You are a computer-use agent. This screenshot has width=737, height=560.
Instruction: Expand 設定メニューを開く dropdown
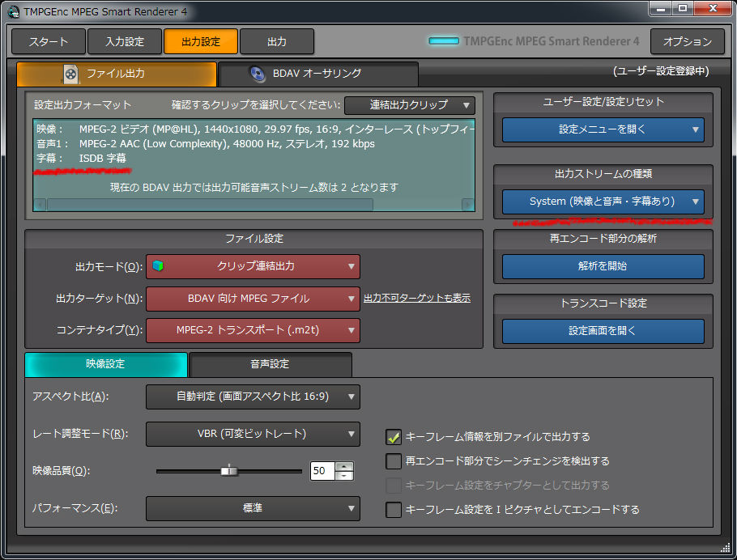[x=603, y=129]
